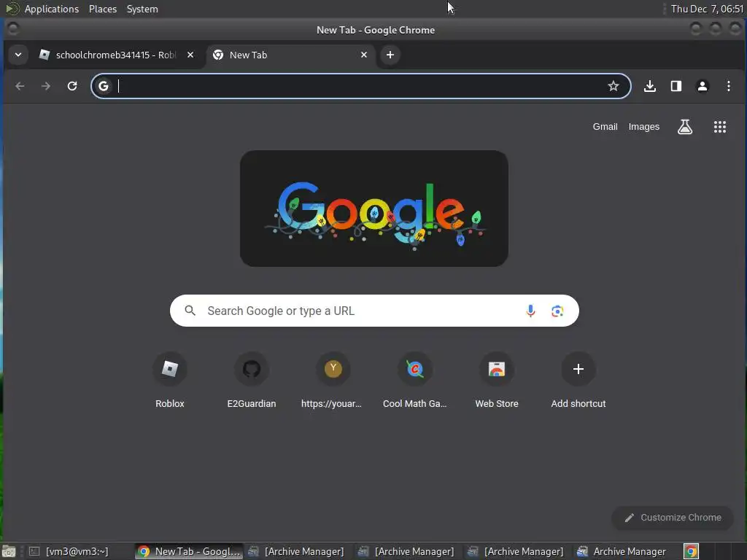Open the Cool Math Games shortcut
Viewport: 747px width, 560px height.
pos(415,380)
